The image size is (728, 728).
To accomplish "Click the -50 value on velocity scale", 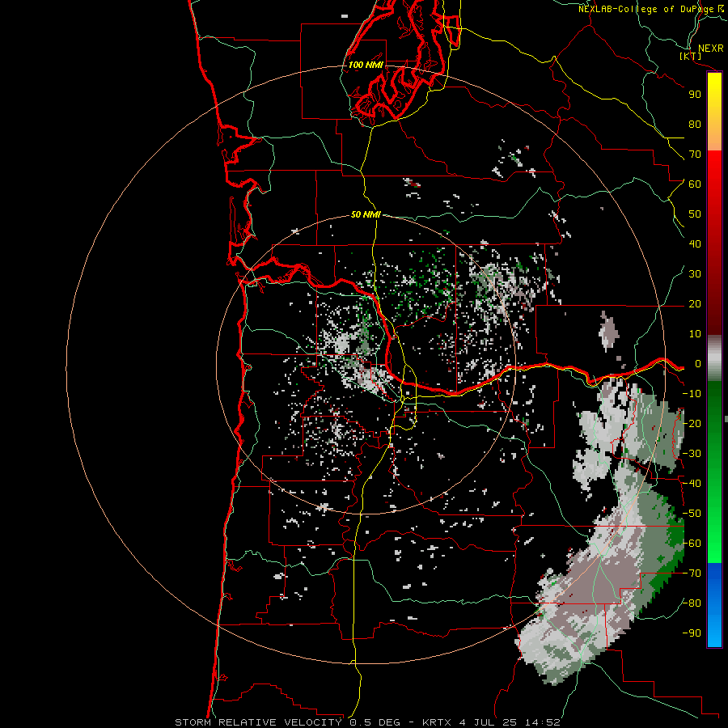I will 692,514.
